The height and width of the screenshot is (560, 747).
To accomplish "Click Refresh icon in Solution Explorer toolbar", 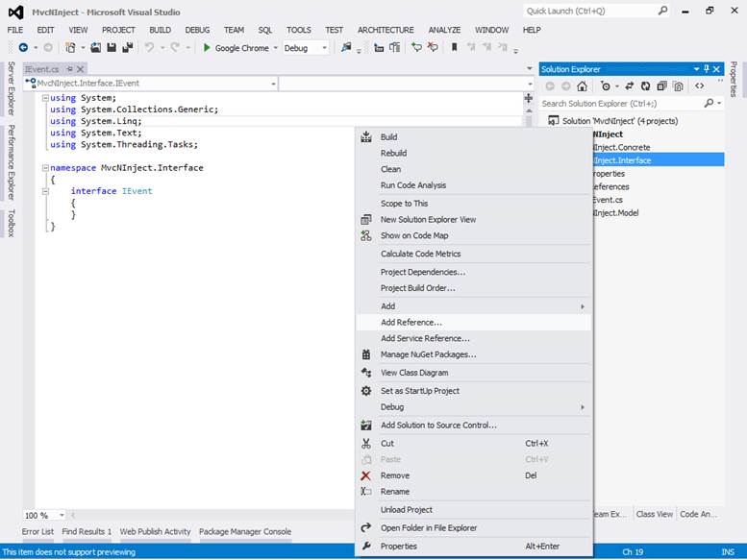I will [644, 86].
